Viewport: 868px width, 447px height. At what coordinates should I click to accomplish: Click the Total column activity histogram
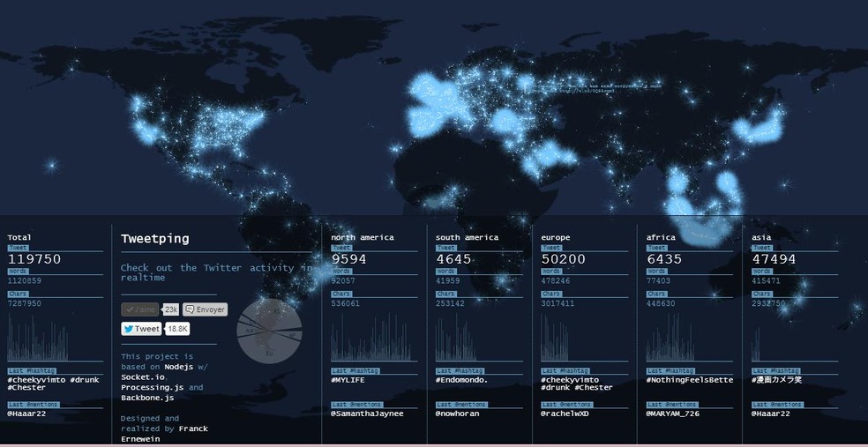coord(38,338)
